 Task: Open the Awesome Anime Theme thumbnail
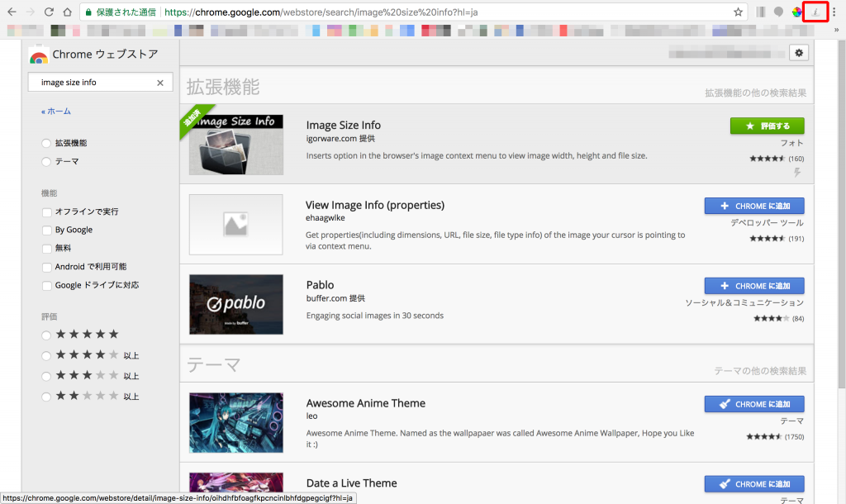pyautogui.click(x=235, y=422)
